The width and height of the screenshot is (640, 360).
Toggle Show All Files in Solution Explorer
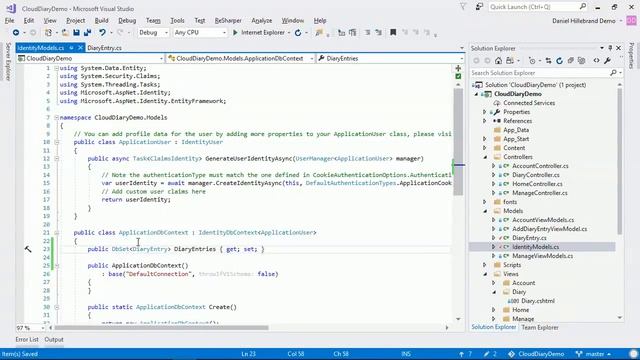point(582,61)
